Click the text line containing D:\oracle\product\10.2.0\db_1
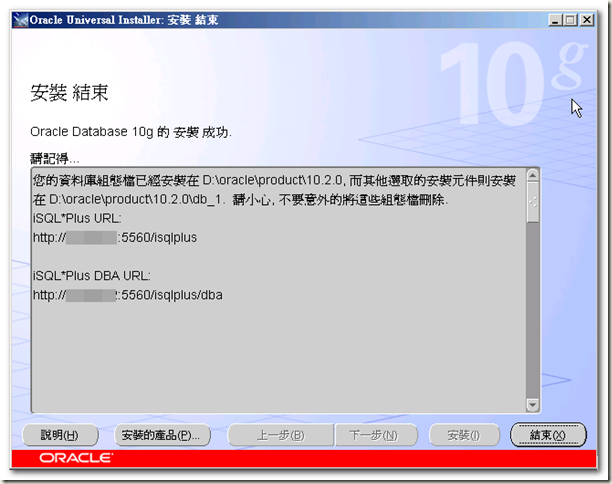This screenshot has height=484, width=612. click(x=240, y=199)
